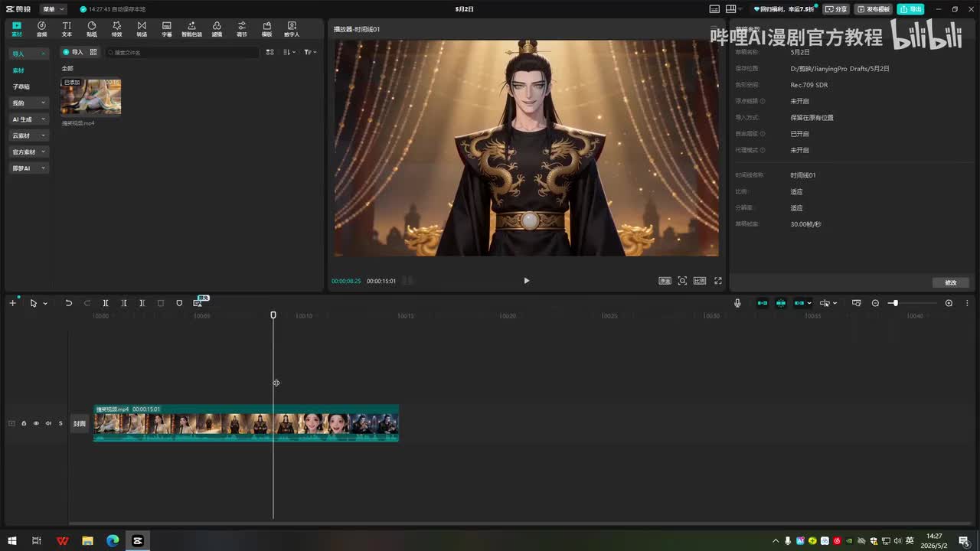Open the 文本 text tab
Screen dimensions: 980x551
click(67, 29)
